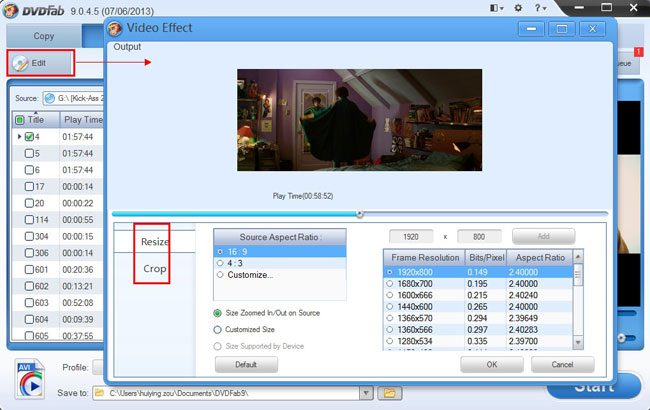Click the Add resolution button
Screen dimensions: 650x410
pyautogui.click(x=543, y=236)
